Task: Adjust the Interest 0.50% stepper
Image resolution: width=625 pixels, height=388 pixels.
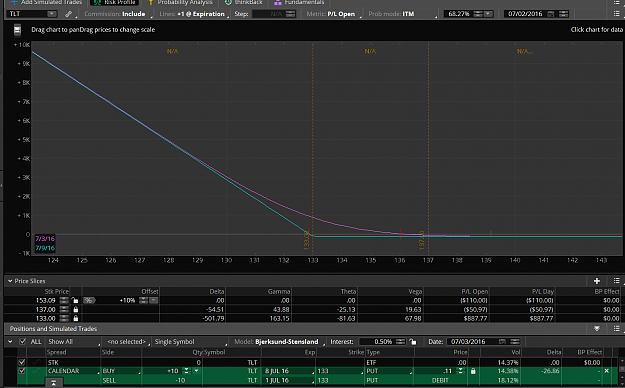Action: coord(401,342)
